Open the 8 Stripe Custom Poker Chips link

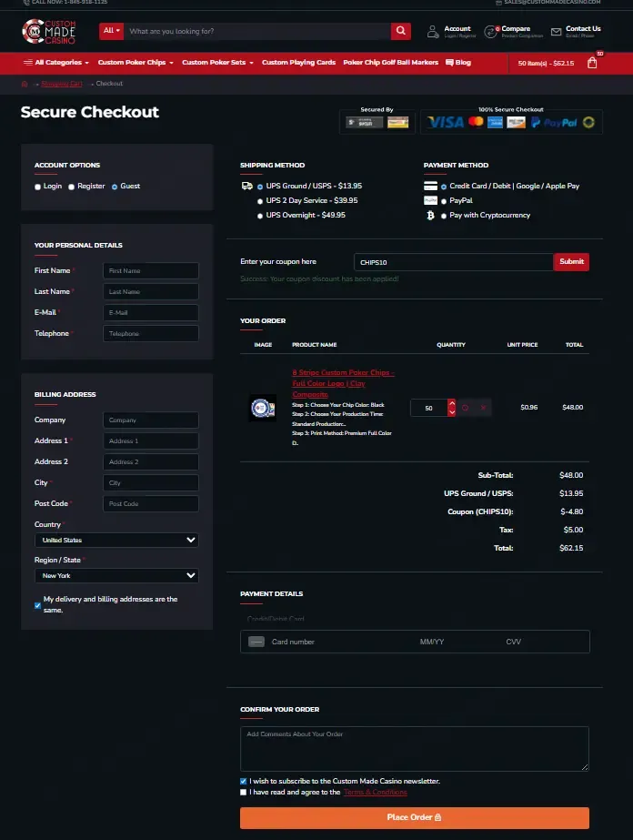tap(343, 383)
